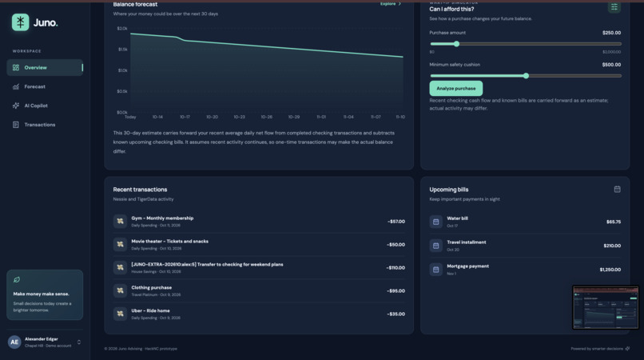
Task: Click the Uber Ride home transaction icon
Action: point(120,314)
